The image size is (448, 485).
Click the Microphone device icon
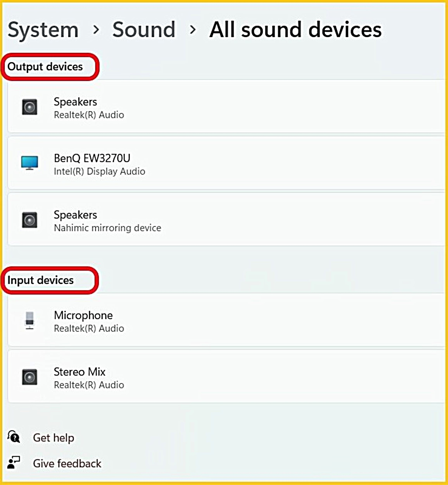pyautogui.click(x=30, y=320)
